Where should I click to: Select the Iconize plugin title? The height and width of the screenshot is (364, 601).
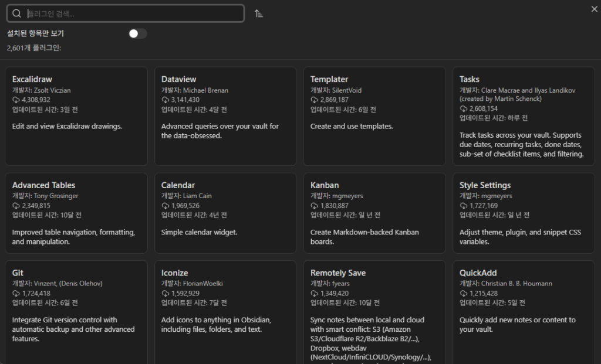click(x=174, y=273)
